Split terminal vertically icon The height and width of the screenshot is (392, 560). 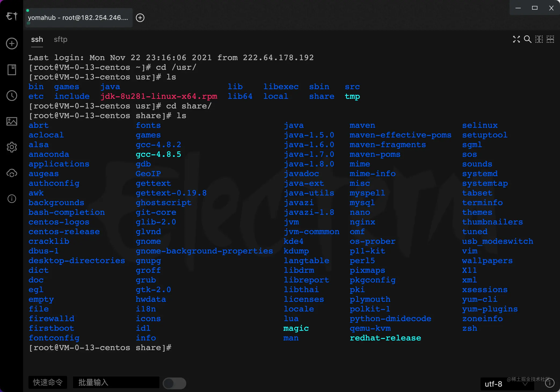point(539,39)
